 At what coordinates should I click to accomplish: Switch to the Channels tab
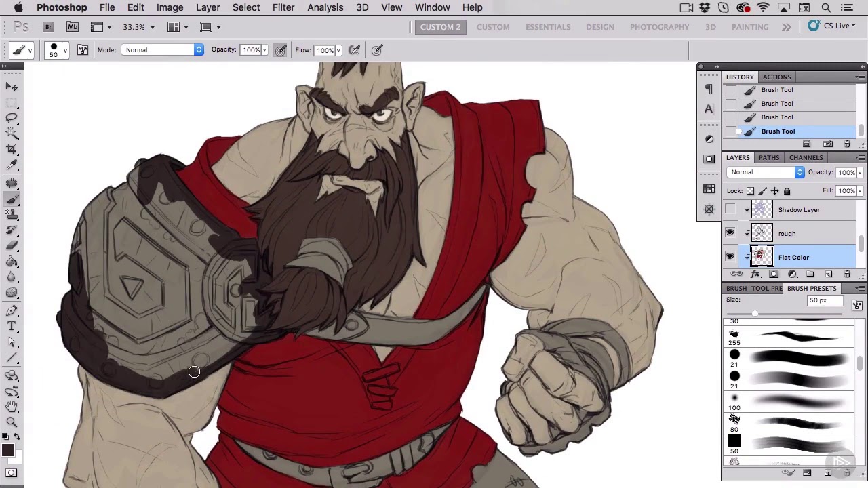tap(806, 158)
